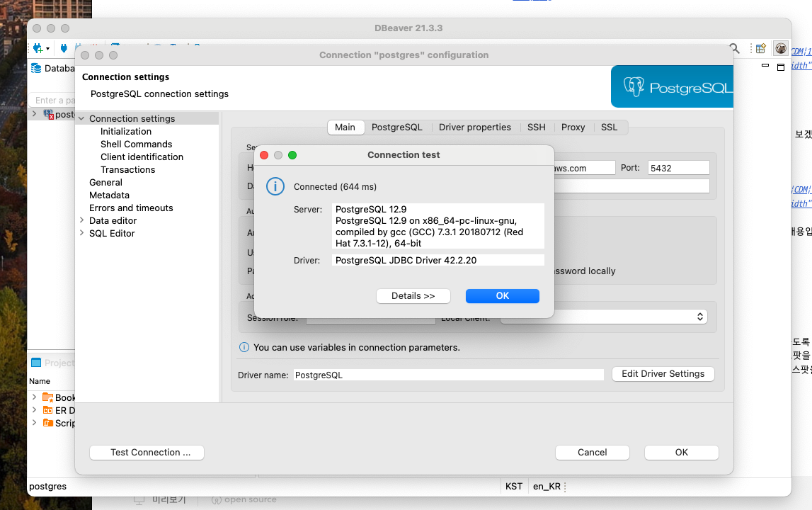Click the New Database Connection plug icon
Screen dimensions: 812x510
[x=38, y=48]
